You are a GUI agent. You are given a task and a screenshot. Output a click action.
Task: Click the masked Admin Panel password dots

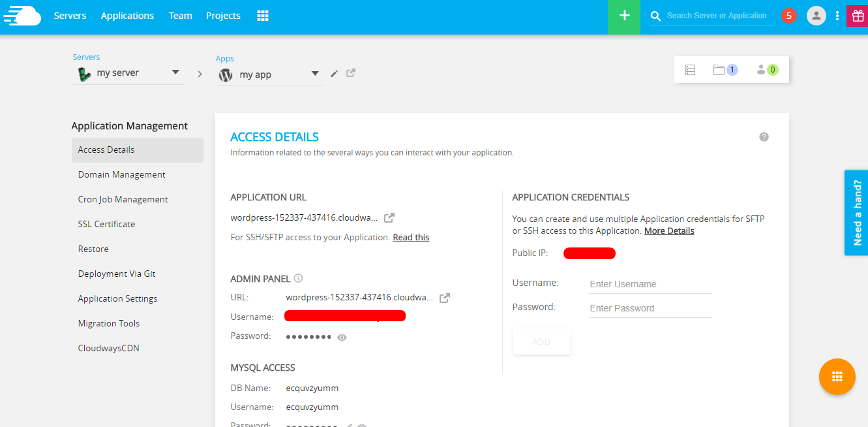(x=308, y=336)
